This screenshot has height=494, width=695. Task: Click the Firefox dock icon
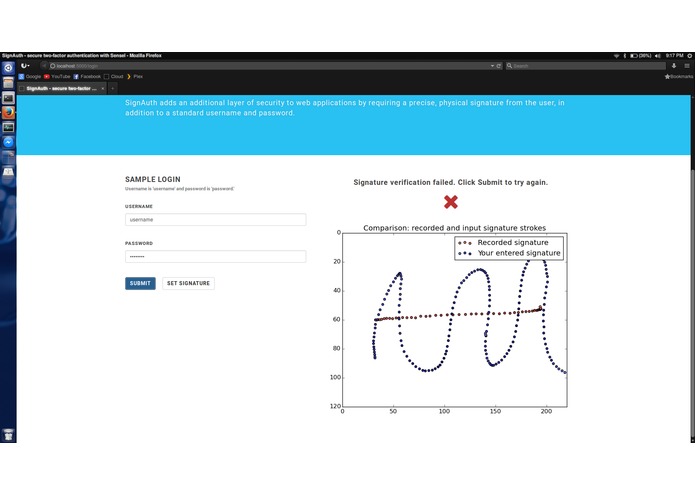pyautogui.click(x=8, y=113)
